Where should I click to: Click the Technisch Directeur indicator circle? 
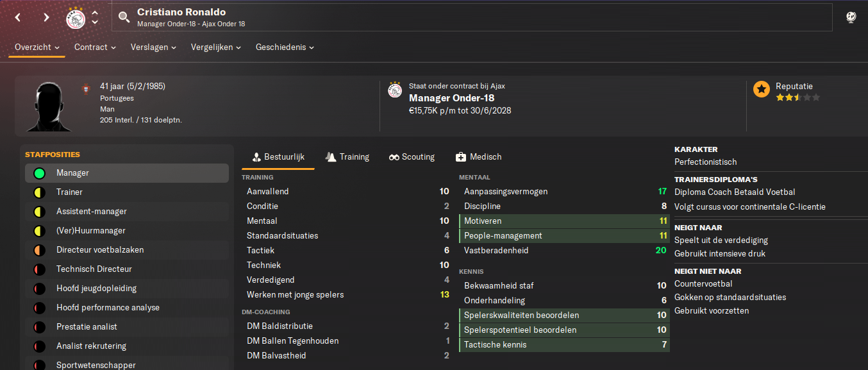[39, 269]
